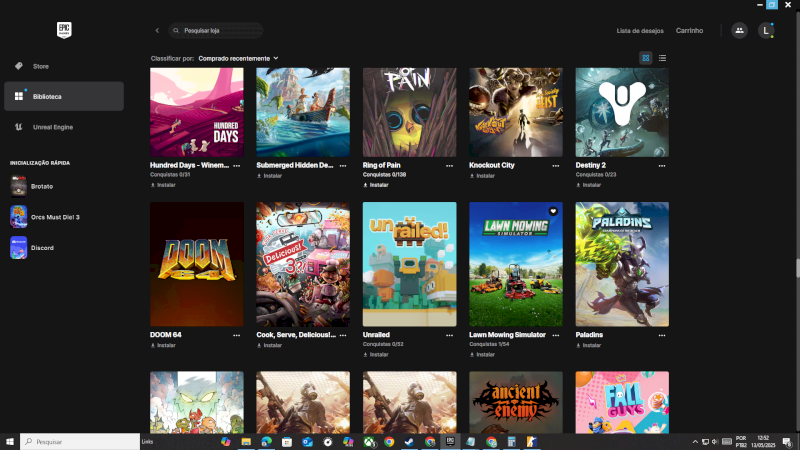Open the Epic Games Launcher taskbar icon
The width and height of the screenshot is (800, 450).
point(450,442)
